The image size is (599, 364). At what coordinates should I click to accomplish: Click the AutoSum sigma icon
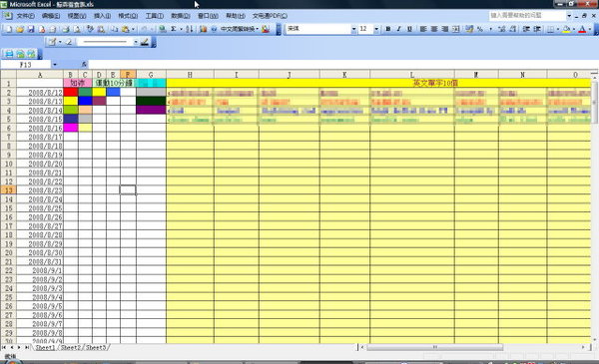(x=173, y=29)
